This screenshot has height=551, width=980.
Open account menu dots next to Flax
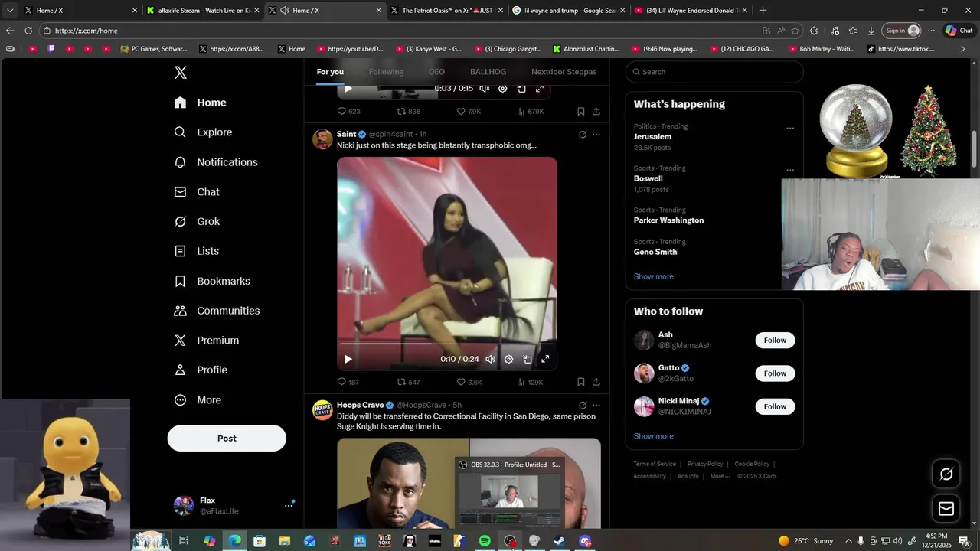(x=289, y=505)
